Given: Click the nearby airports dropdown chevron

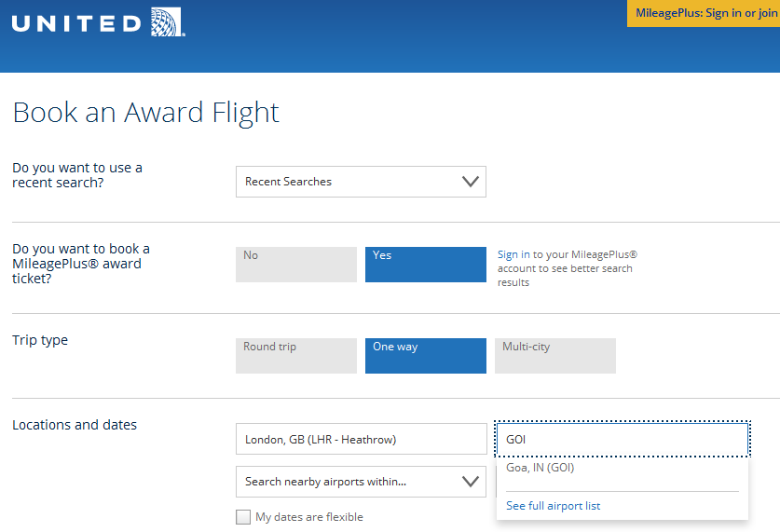Looking at the screenshot, I should click(471, 482).
